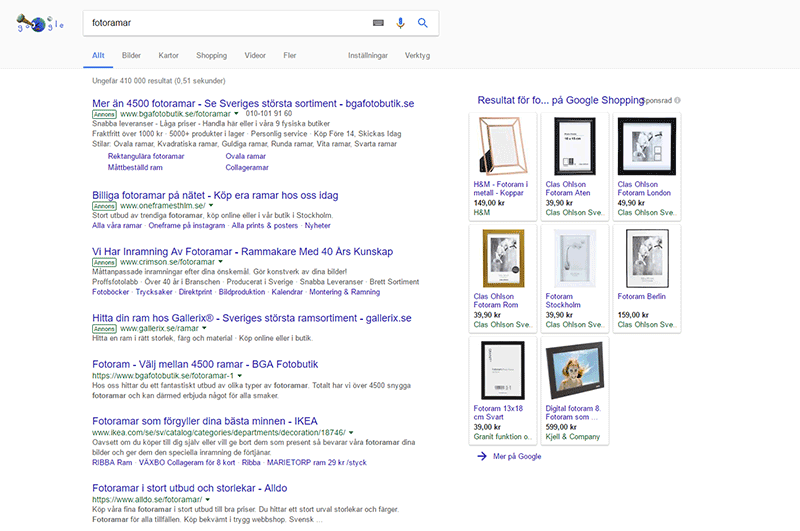The image size is (800, 531).
Task: Switch to the Shopping tab
Action: pyautogui.click(x=211, y=56)
